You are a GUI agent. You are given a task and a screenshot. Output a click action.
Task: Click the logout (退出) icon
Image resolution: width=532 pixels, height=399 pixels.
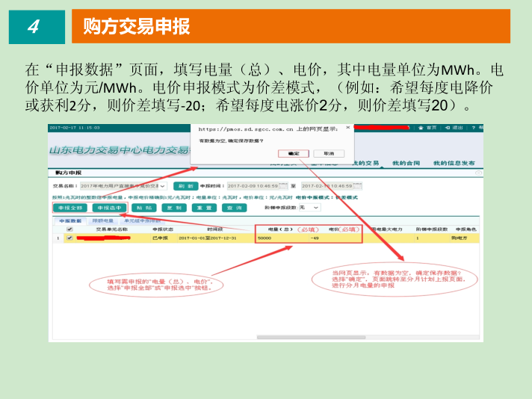(x=451, y=128)
